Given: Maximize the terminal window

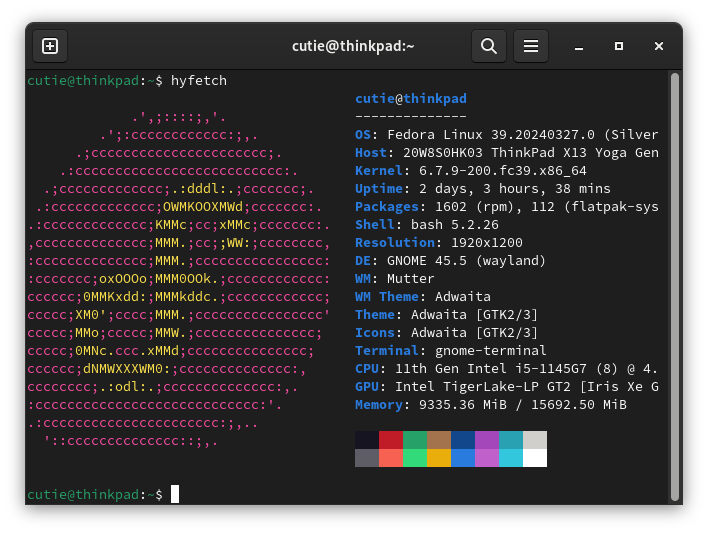Looking at the screenshot, I should [619, 46].
